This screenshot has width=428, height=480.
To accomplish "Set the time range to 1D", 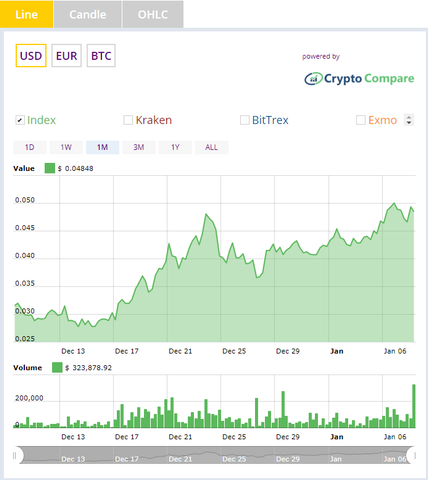I will 30,147.
